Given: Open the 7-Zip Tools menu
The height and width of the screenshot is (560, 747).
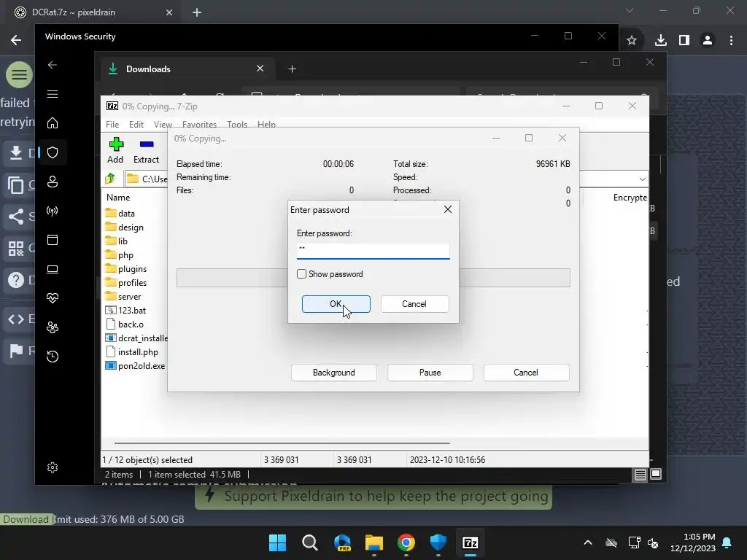Looking at the screenshot, I should tap(237, 124).
